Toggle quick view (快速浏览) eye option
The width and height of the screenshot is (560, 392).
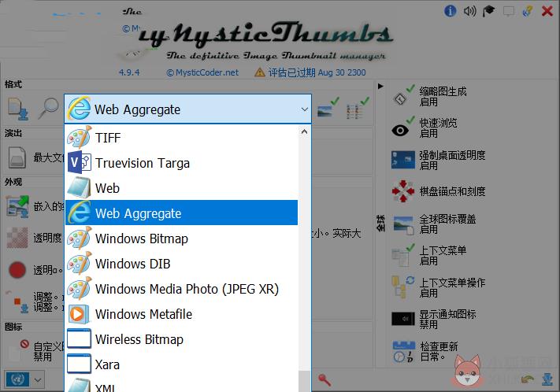[425, 128]
